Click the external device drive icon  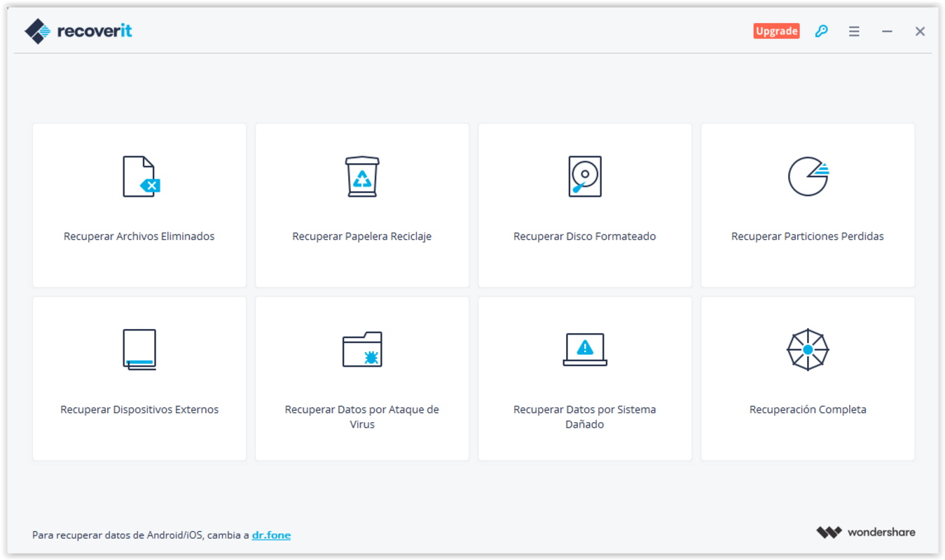click(x=139, y=349)
